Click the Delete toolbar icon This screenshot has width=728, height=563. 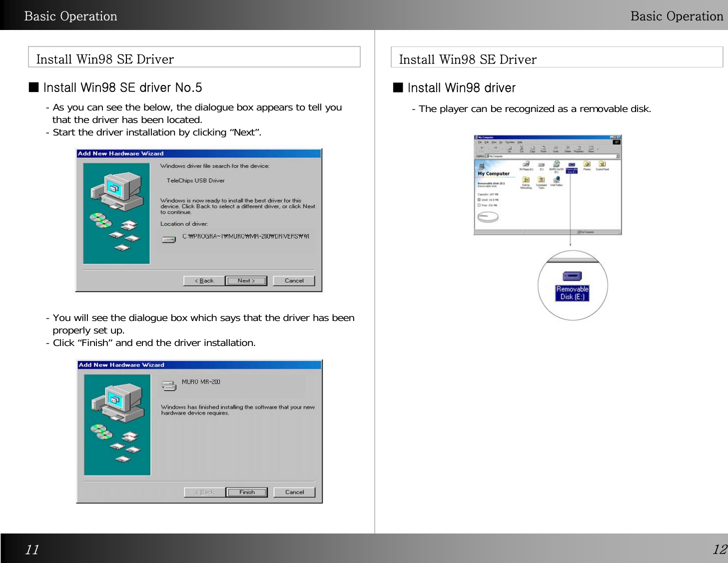pyautogui.click(x=568, y=148)
